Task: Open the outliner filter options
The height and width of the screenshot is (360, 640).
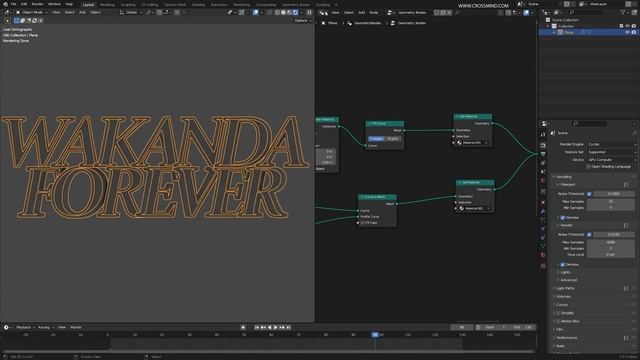Action: click(624, 13)
